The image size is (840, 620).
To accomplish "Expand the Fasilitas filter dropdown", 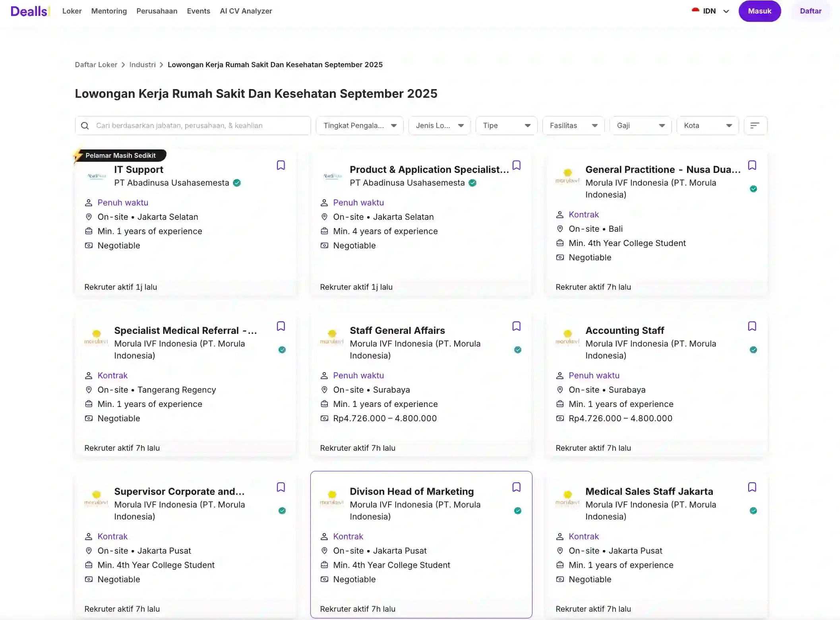I will coord(573,126).
